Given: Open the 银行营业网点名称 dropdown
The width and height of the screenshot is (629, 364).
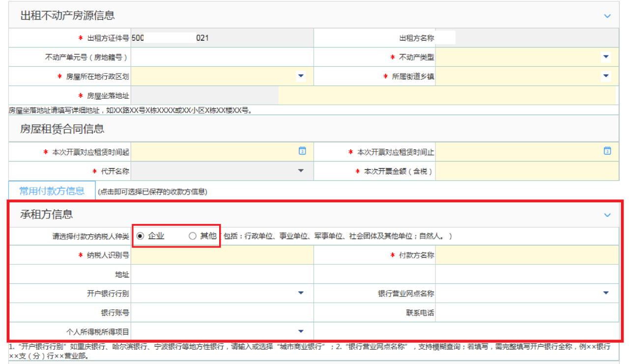Looking at the screenshot, I should (x=605, y=293).
